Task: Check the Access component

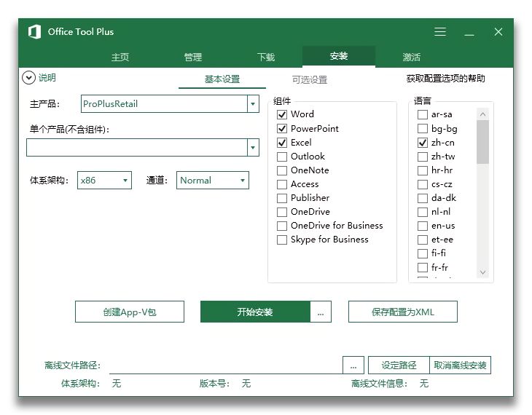Action: (282, 184)
